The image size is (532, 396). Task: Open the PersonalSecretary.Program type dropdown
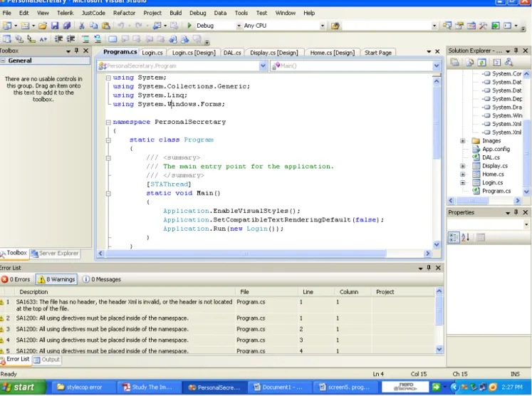tap(263, 66)
